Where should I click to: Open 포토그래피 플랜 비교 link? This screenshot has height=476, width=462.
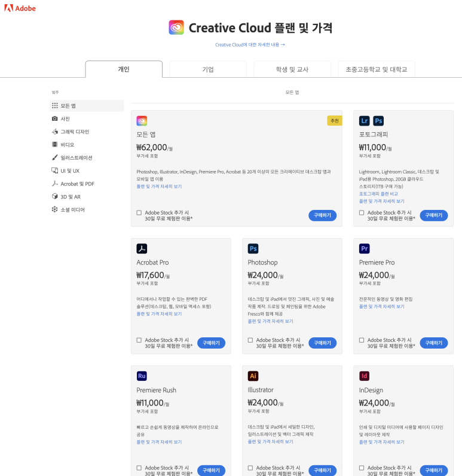click(x=378, y=194)
